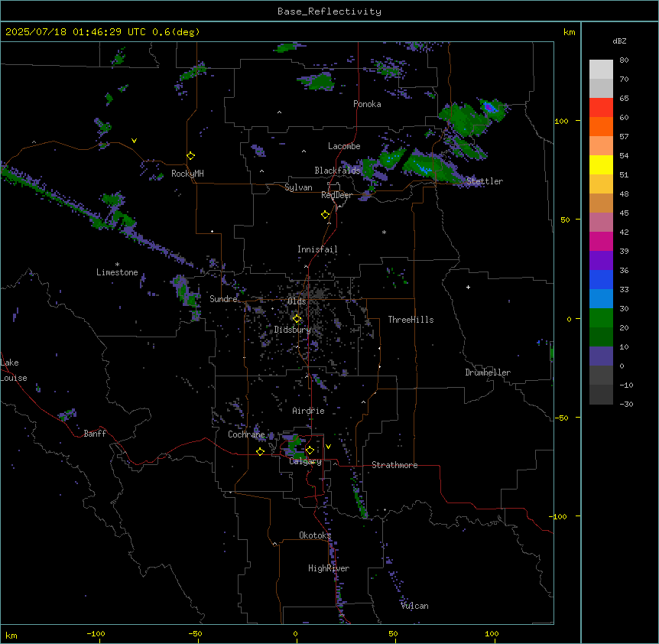Click the Innisfail label
The height and width of the screenshot is (644, 659).
point(317,249)
